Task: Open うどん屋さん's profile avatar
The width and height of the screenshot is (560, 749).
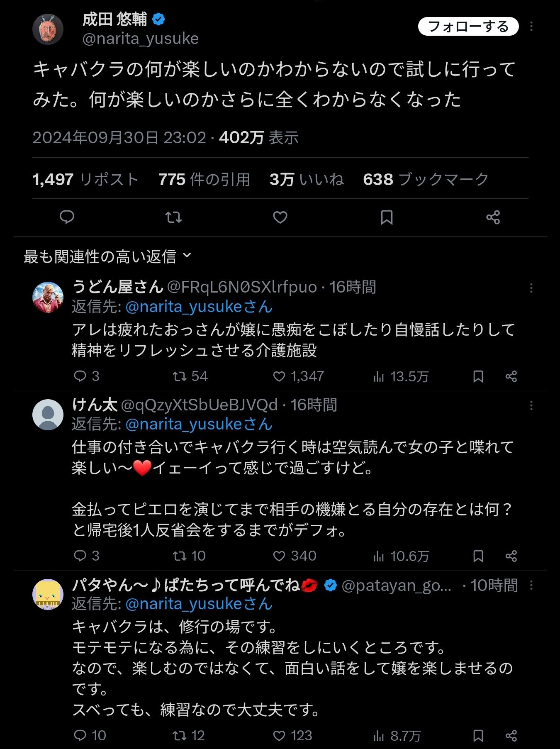Action: tap(48, 297)
